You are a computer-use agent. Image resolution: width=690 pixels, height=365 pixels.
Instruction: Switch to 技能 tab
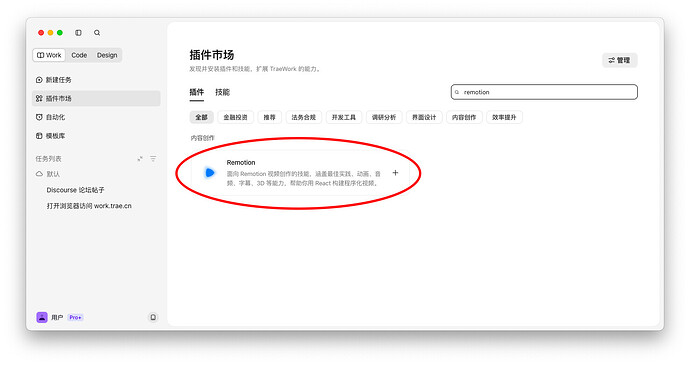pyautogui.click(x=222, y=92)
